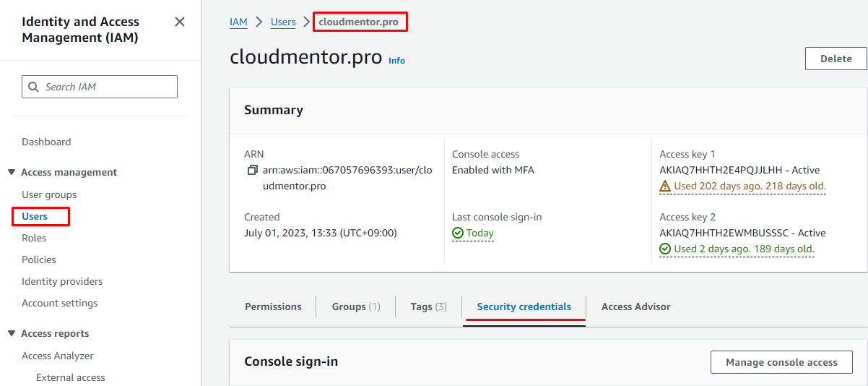Viewport: 868px width, 386px height.
Task: Click the green check beside Last console sign-in
Action: click(x=457, y=233)
